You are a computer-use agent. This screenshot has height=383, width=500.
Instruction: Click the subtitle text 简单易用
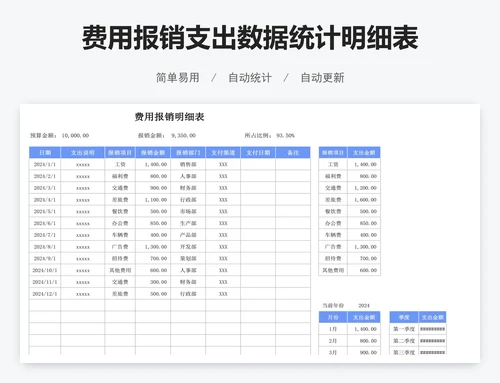(178, 78)
